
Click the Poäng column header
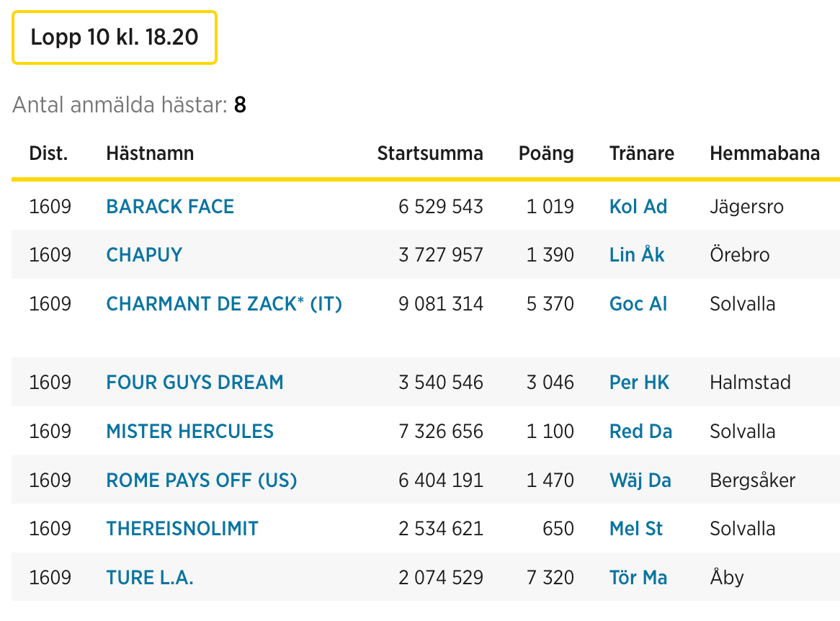pos(546,153)
